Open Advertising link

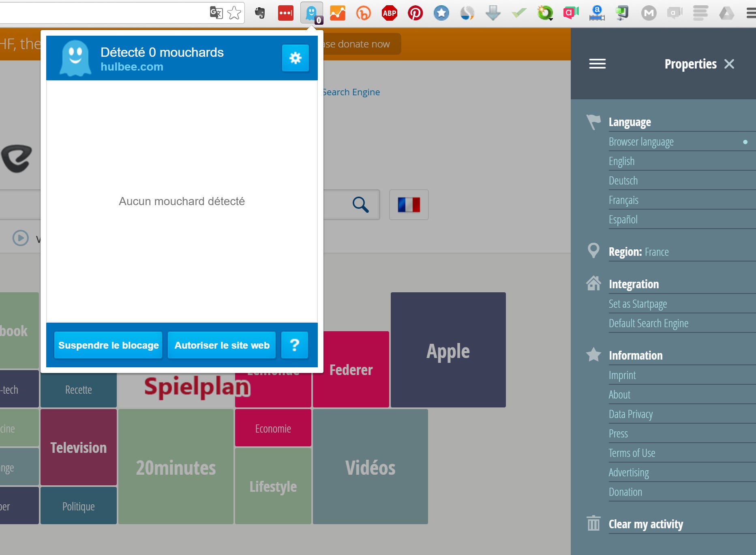(682, 473)
